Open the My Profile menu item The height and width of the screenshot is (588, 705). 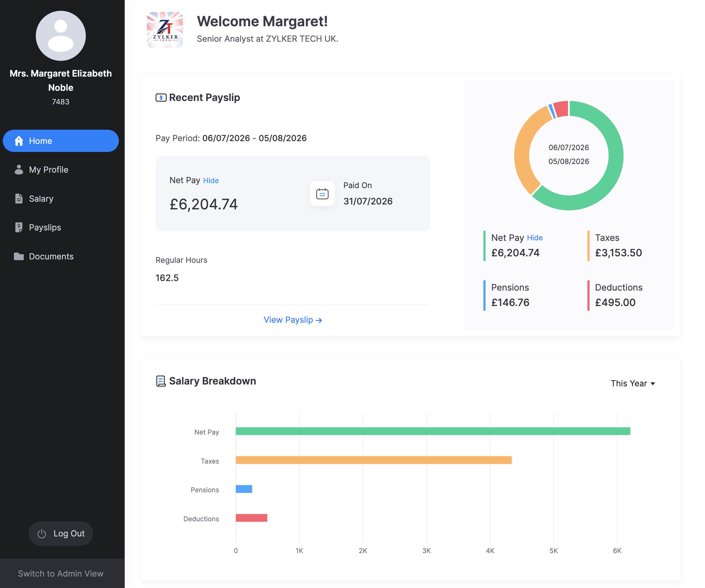point(61,170)
